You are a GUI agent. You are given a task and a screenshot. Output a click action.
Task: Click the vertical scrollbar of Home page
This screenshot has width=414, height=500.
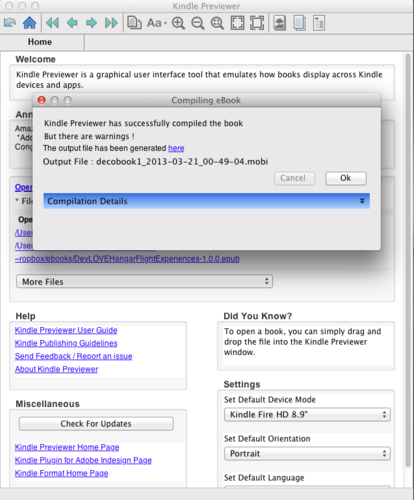(x=408, y=260)
